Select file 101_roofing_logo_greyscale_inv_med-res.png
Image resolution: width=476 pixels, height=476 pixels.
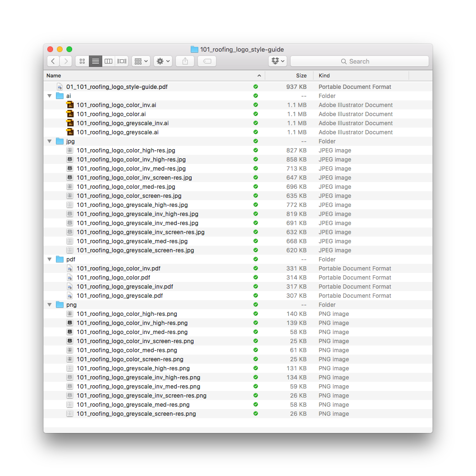pyautogui.click(x=238, y=387)
